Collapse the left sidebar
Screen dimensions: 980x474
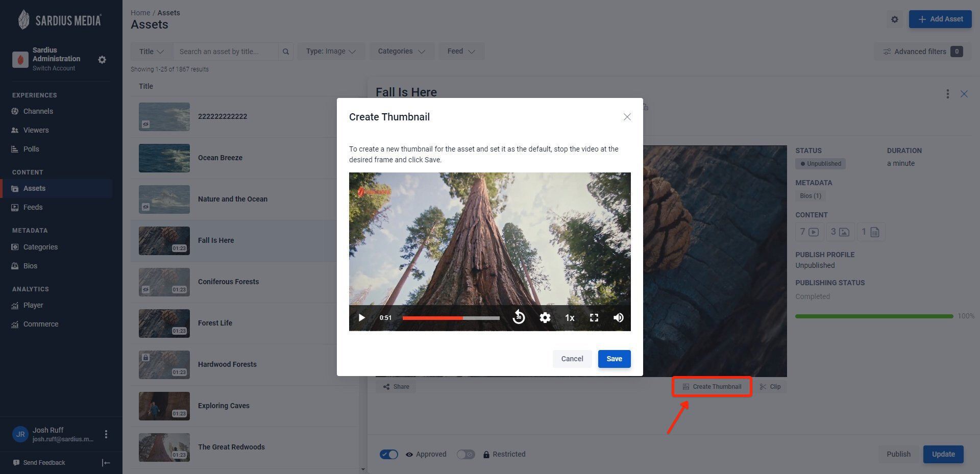106,463
